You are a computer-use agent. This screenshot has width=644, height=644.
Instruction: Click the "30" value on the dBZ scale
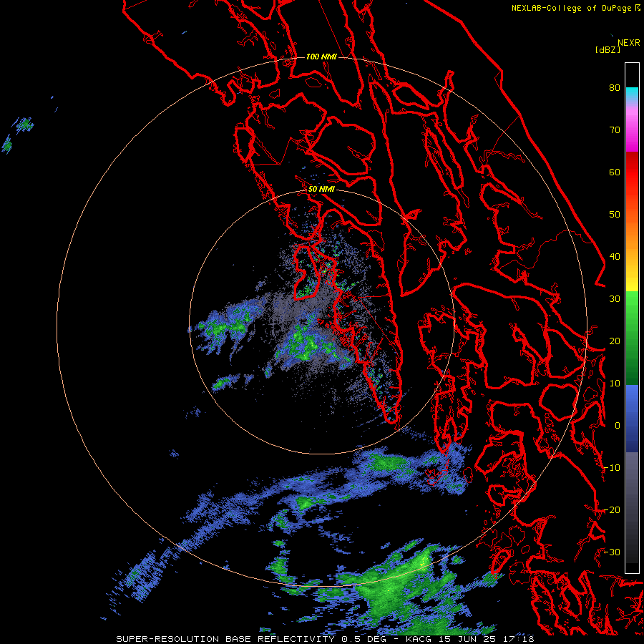(615, 299)
